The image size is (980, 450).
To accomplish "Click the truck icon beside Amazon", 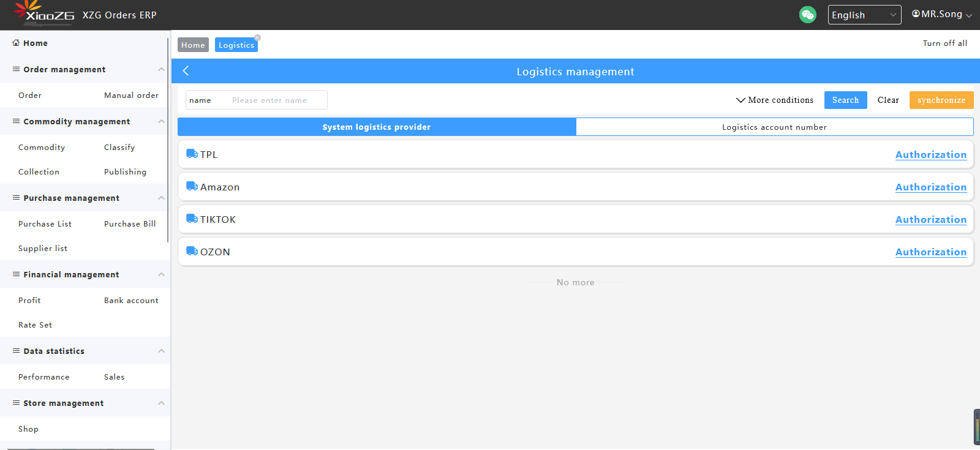I will point(192,186).
